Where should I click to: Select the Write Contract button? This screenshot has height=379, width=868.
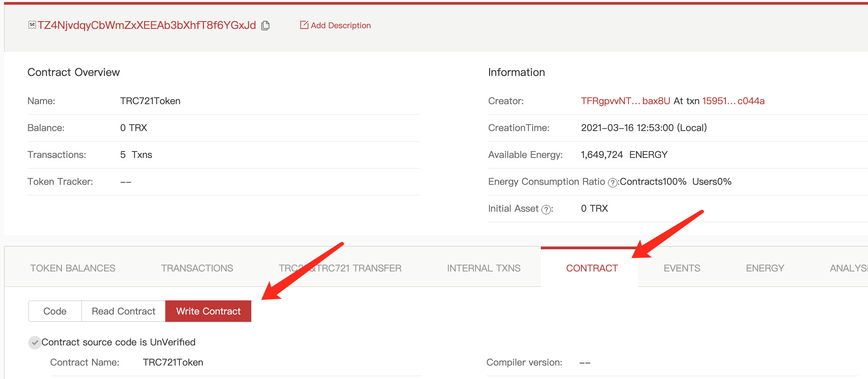click(x=208, y=311)
